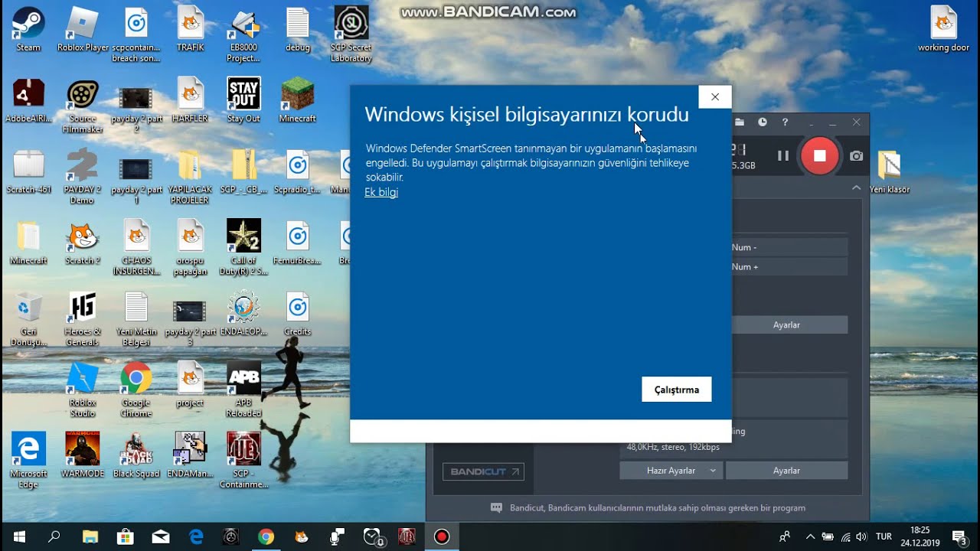Open Yeni Metin Belgesi file
The height and width of the screenshot is (551, 980).
136,320
